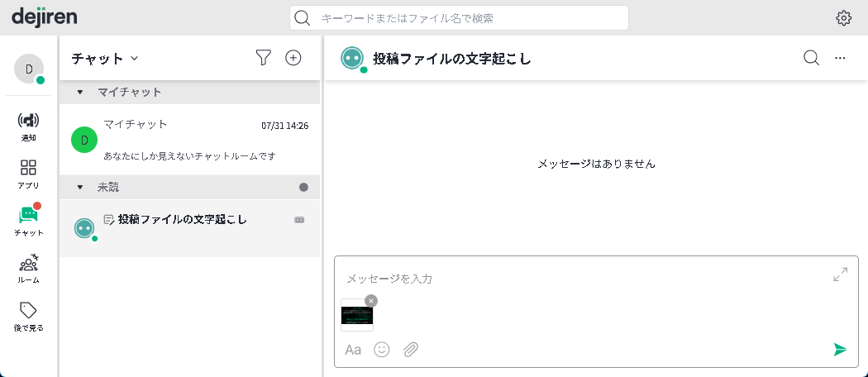This screenshot has height=377, width=868.
Task: Open the チャット dropdown header
Action: pos(104,58)
